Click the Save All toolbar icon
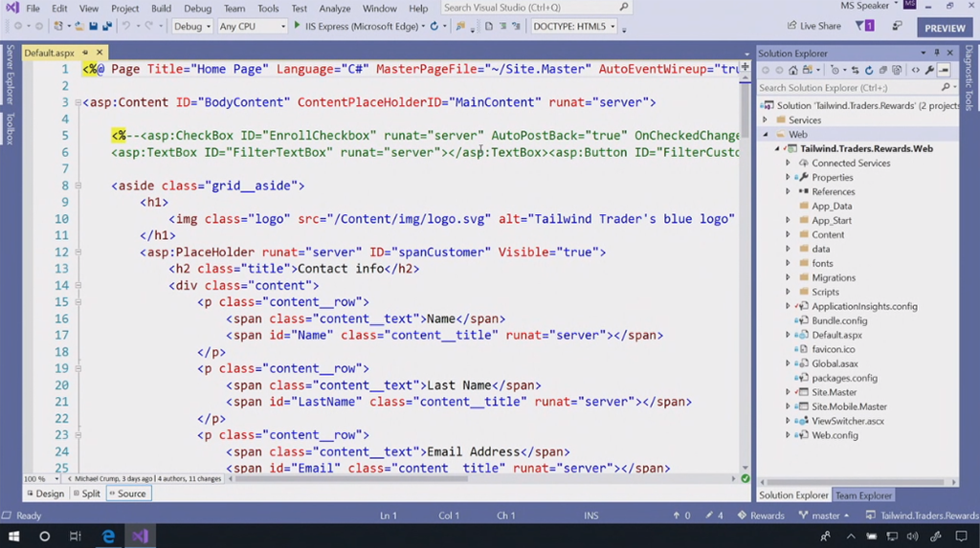Viewport: 980px width, 548px height. pyautogui.click(x=107, y=26)
